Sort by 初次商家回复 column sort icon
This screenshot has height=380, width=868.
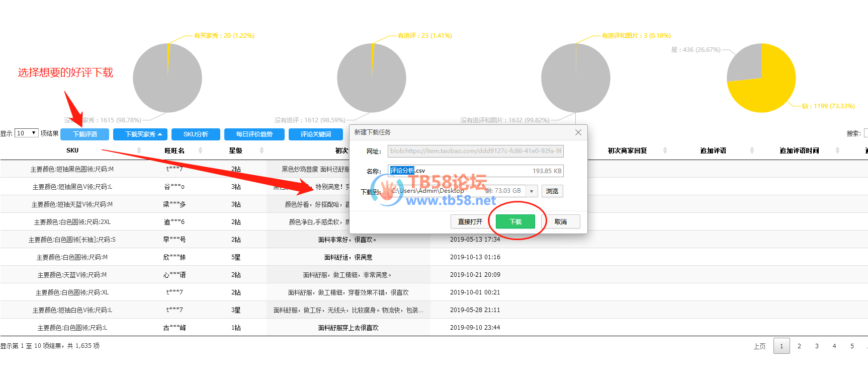coord(665,150)
